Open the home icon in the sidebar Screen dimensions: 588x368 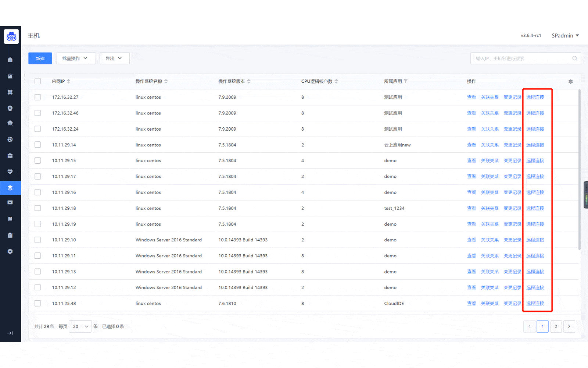[10, 60]
